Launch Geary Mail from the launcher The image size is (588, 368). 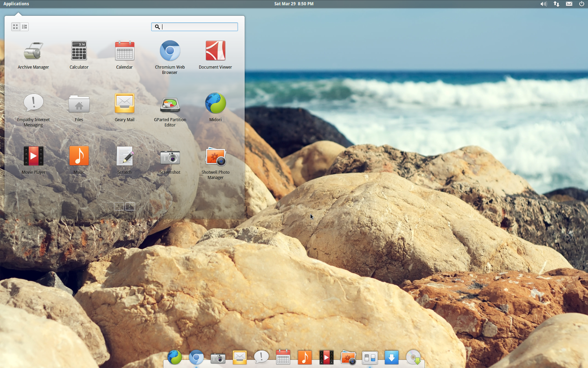tap(125, 107)
